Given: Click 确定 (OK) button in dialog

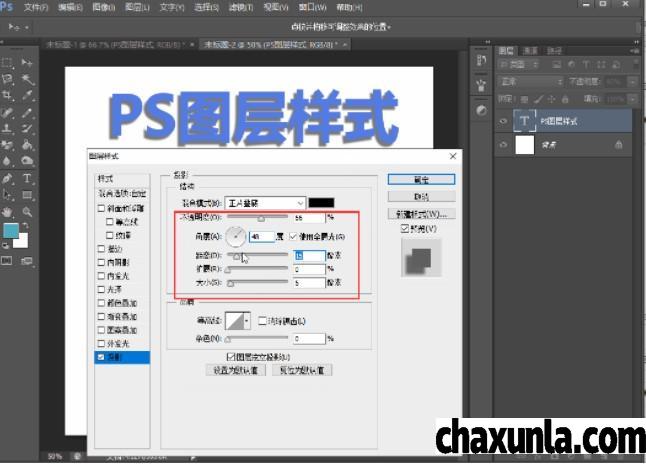Looking at the screenshot, I should click(421, 179).
